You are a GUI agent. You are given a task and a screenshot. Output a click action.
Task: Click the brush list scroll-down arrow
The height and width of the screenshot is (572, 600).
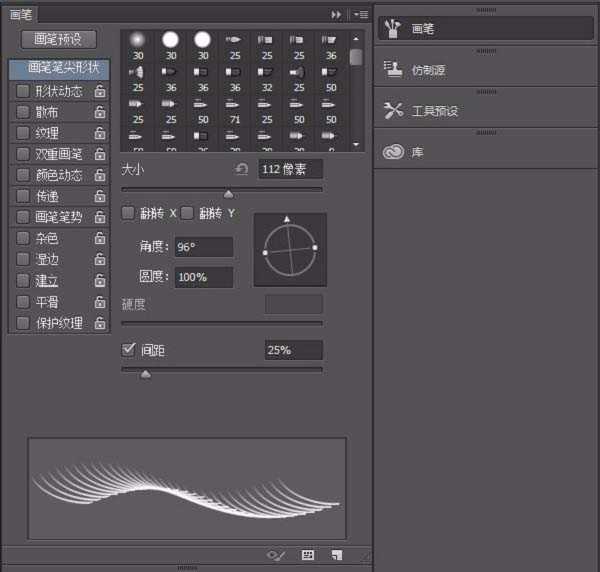click(356, 145)
